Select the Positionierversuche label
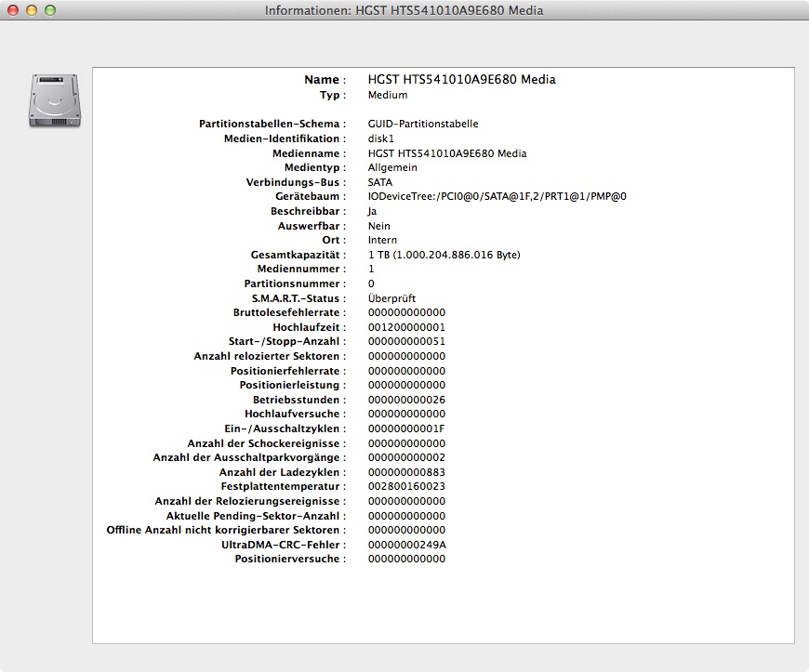 click(290, 559)
